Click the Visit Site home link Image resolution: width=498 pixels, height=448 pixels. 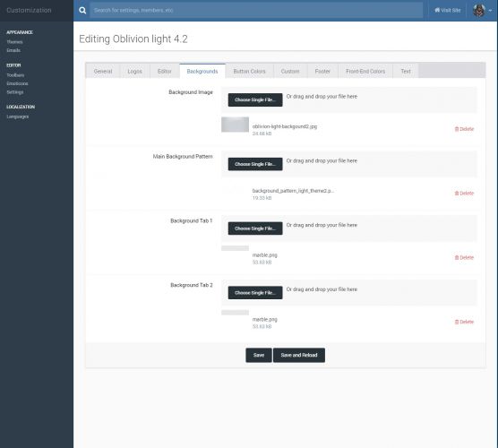coord(447,11)
